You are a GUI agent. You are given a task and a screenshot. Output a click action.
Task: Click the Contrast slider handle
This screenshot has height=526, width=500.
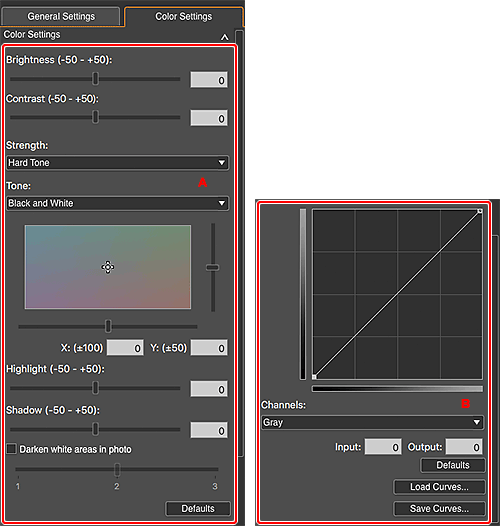click(x=96, y=117)
